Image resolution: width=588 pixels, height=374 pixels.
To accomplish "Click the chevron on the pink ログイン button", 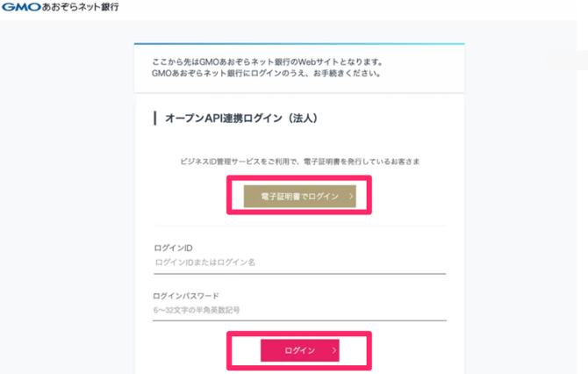I will (334, 350).
